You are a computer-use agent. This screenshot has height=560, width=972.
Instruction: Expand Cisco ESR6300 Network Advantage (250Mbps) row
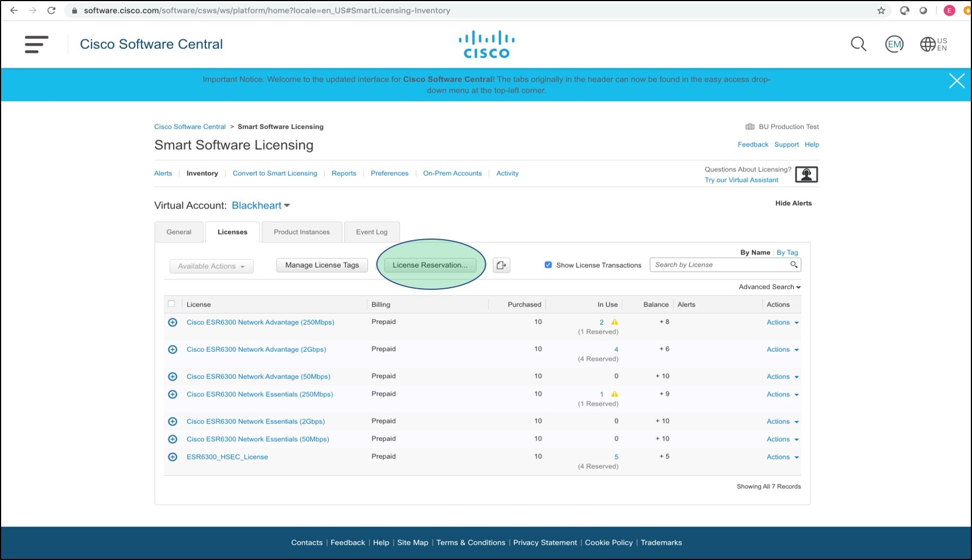click(x=173, y=322)
